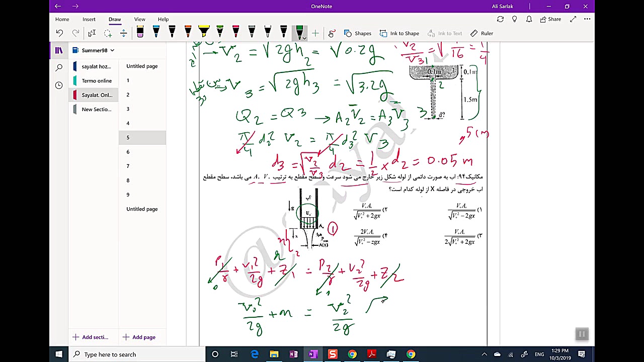
Task: Open the Windows Start menu
Action: click(59, 354)
